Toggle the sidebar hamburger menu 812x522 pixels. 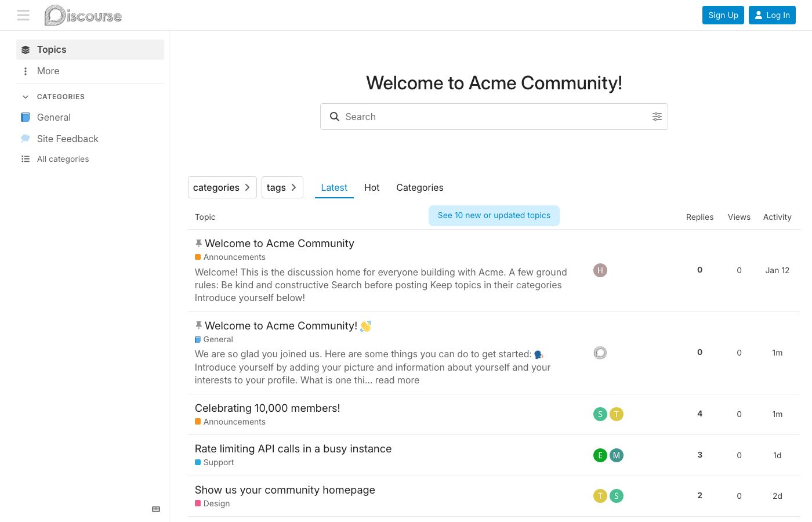click(x=23, y=15)
